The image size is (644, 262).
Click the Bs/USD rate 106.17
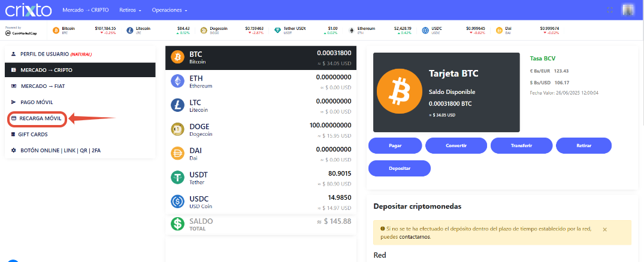point(561,83)
